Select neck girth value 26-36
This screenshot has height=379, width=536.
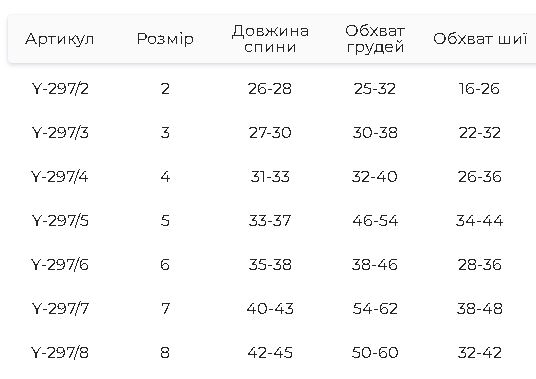pyautogui.click(x=480, y=177)
